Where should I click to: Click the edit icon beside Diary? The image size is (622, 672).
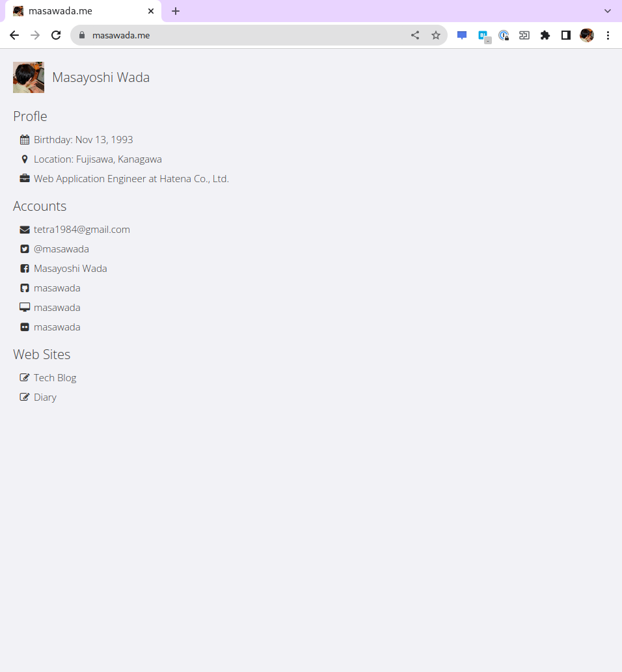tap(25, 397)
